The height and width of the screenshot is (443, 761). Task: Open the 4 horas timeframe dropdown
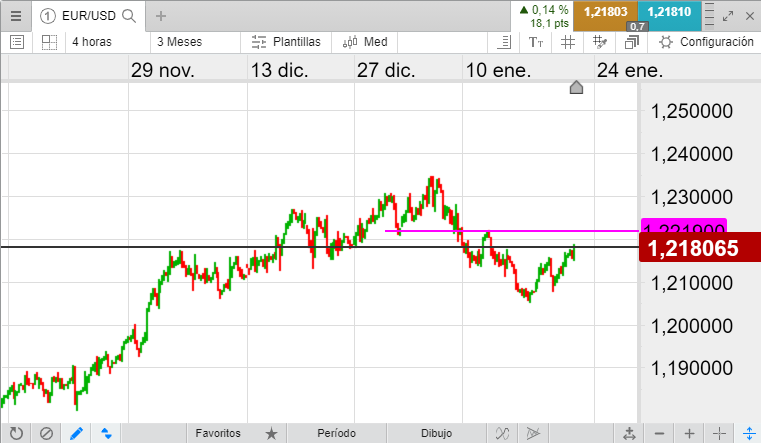(x=106, y=42)
